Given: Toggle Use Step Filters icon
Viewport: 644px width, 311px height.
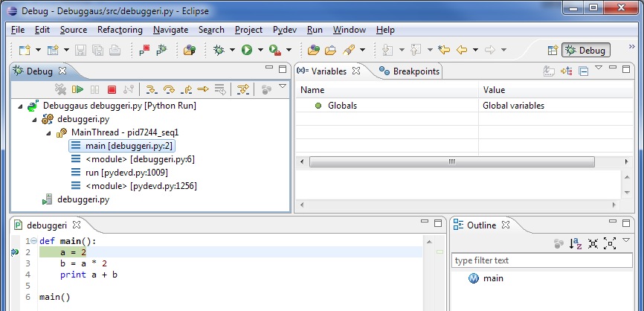Looking at the screenshot, I should click(x=243, y=89).
